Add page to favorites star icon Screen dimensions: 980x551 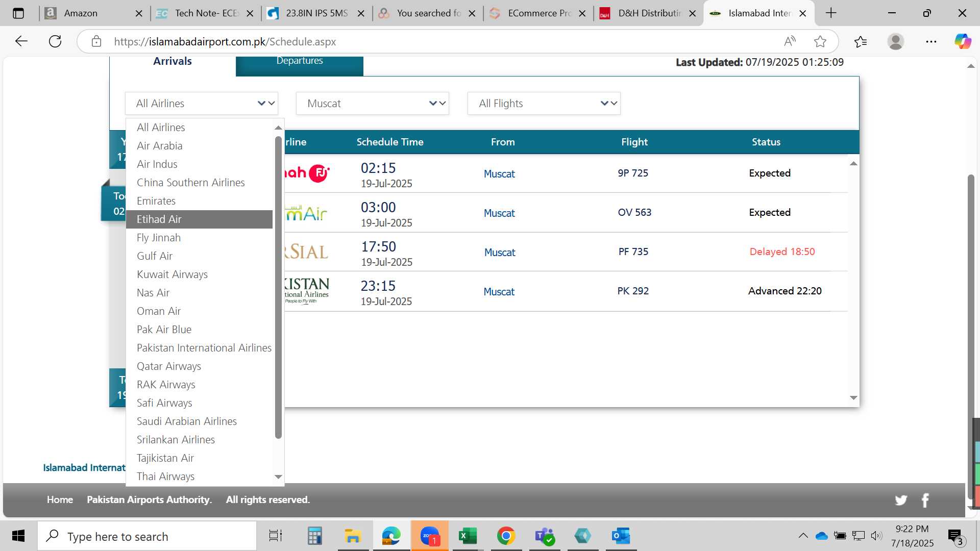820,41
